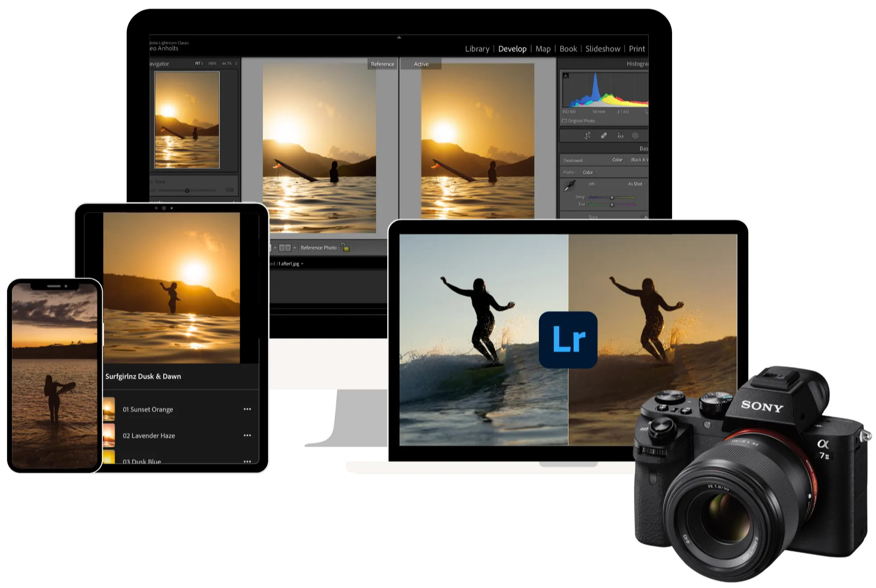Select the 01 Sunset Orange preset
The image size is (876, 588).
(148, 409)
